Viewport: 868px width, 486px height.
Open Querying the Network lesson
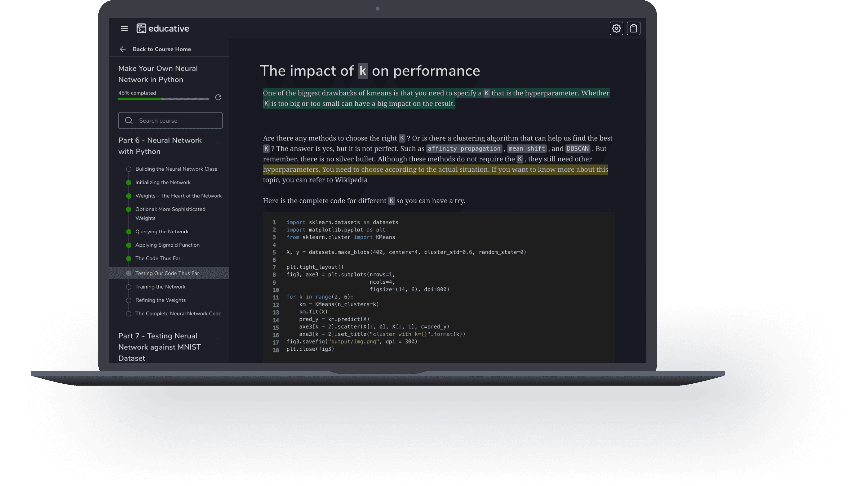coord(162,232)
